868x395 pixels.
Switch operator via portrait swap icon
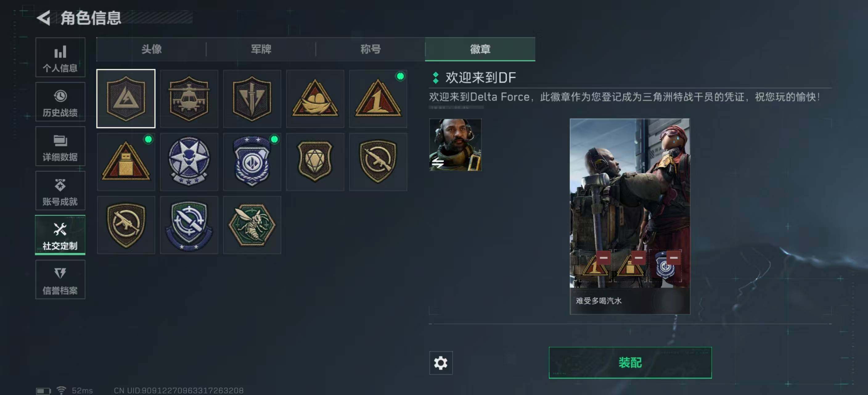point(438,163)
